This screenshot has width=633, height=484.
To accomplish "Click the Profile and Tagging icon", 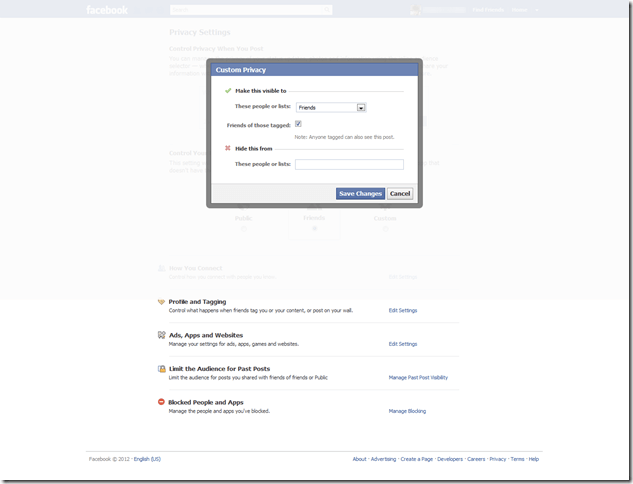I will point(161,302).
